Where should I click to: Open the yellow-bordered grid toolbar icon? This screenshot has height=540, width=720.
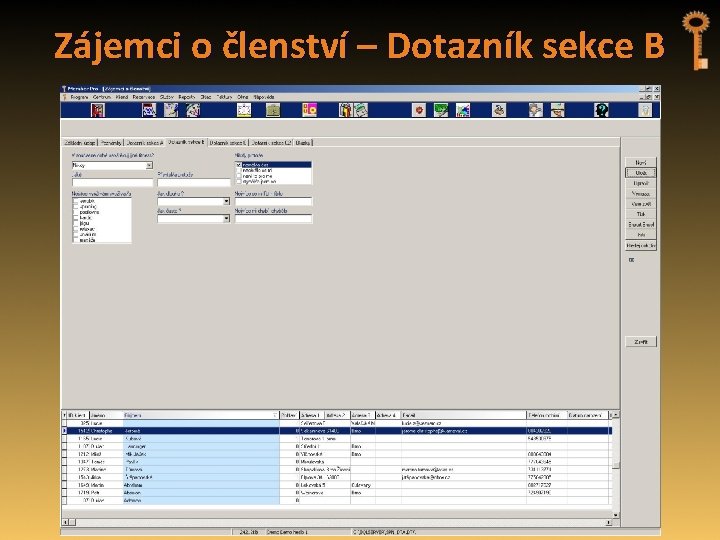coord(244,110)
